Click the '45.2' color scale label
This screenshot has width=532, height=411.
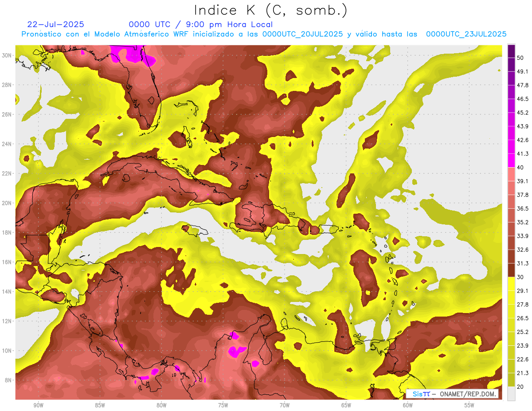click(x=522, y=112)
